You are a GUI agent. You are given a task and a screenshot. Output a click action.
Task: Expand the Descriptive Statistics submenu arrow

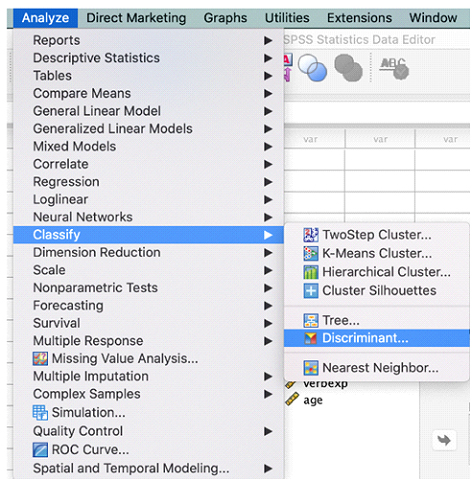tap(268, 58)
